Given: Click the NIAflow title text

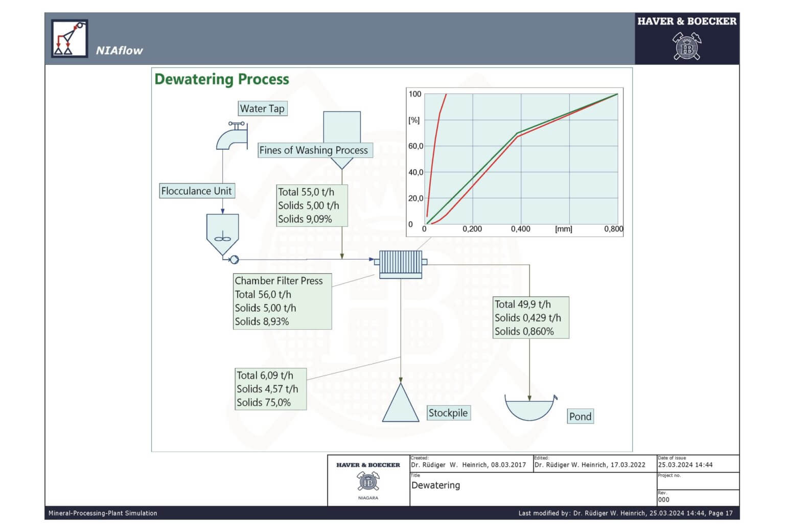Looking at the screenshot, I should pyautogui.click(x=119, y=51).
